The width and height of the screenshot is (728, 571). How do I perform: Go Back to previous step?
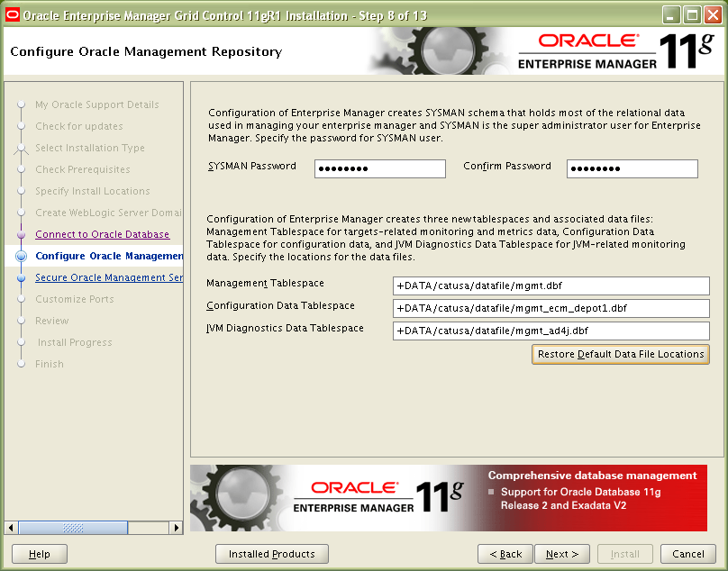[x=505, y=554]
